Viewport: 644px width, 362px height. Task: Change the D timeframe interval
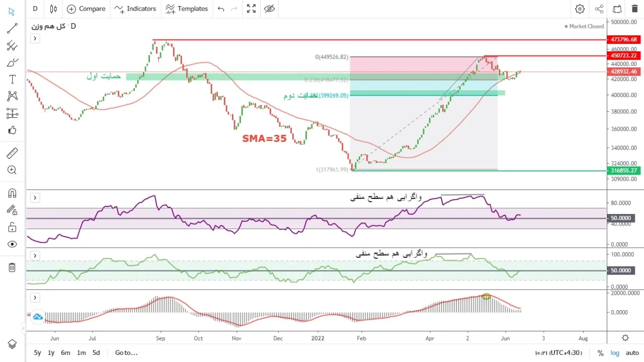coord(35,9)
